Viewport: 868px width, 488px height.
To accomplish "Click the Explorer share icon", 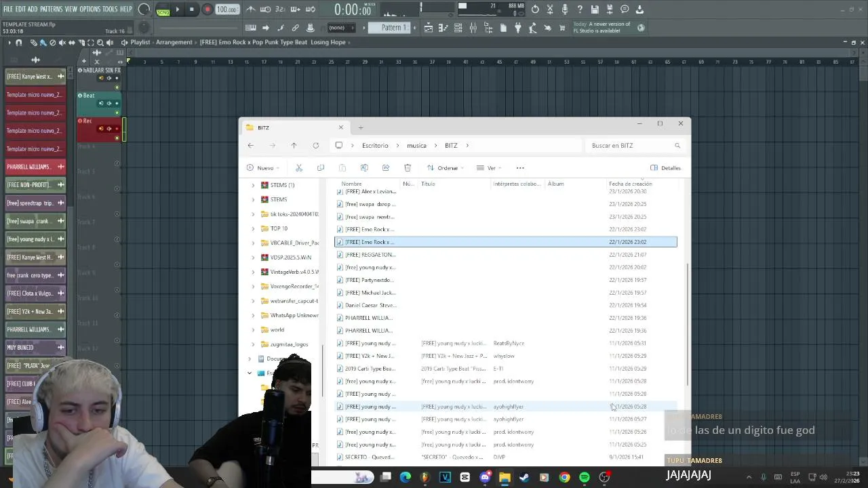I will [386, 167].
